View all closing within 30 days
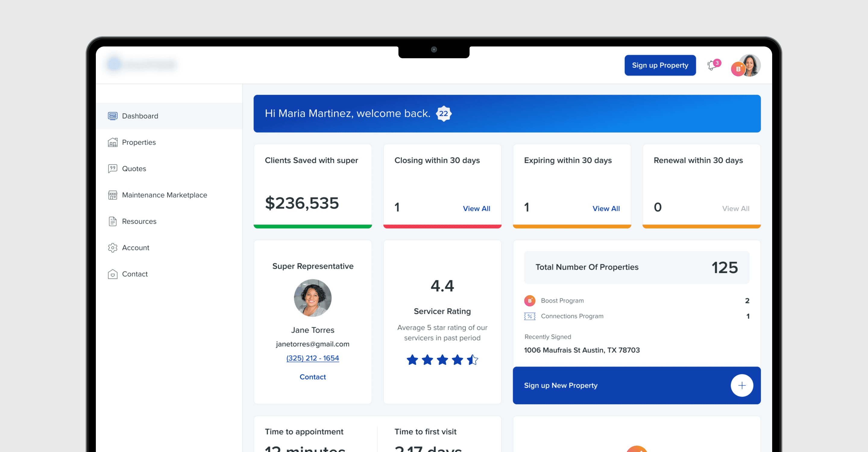 (x=476, y=208)
